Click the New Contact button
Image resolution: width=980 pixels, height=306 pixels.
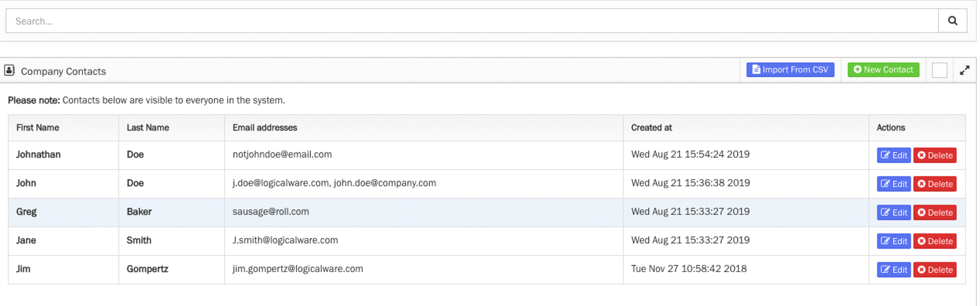883,70
